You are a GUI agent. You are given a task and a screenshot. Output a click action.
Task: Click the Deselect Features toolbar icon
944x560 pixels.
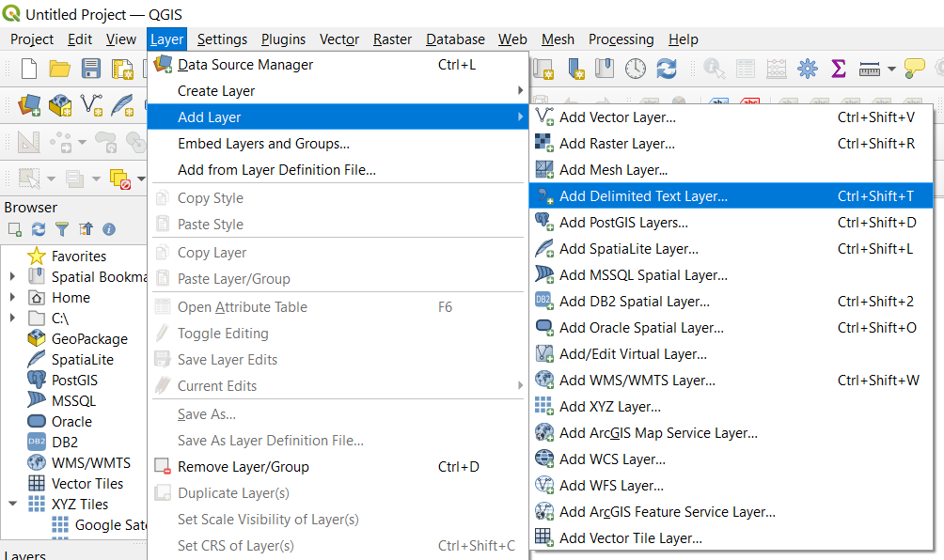[121, 179]
